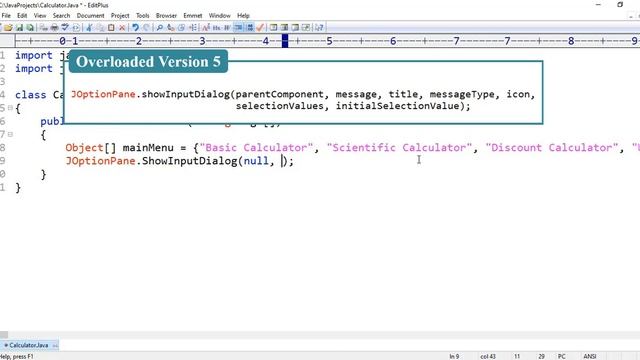This screenshot has width=640, height=360.
Task: Run spell check from toolbar icon
Action: pos(65,28)
